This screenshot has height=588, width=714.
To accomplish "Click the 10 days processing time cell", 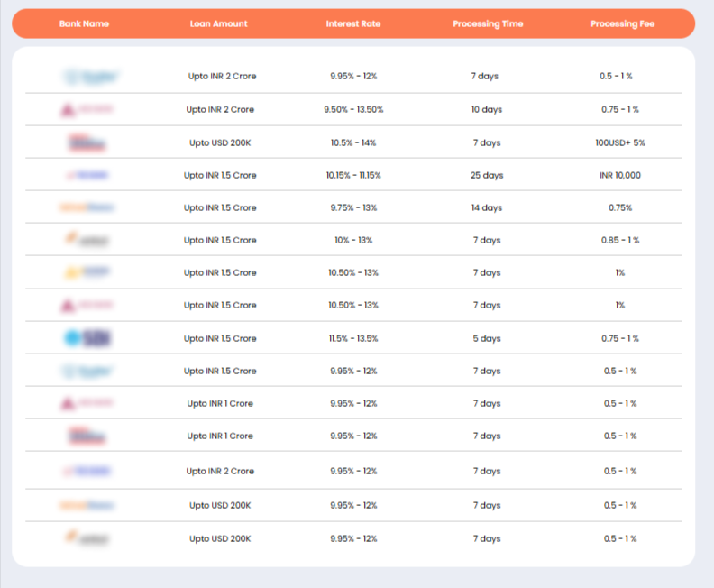I will (x=486, y=109).
